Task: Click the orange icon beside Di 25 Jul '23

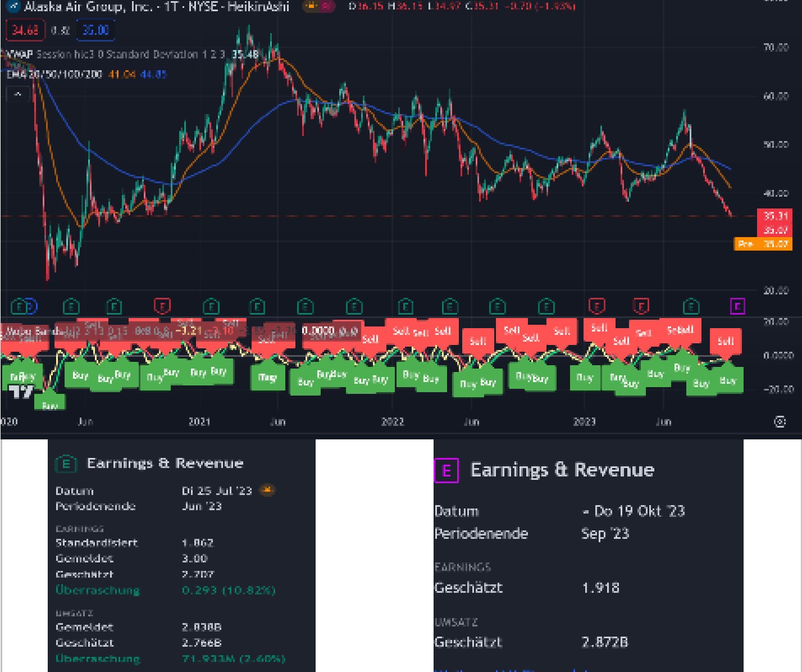Action: coord(267,491)
